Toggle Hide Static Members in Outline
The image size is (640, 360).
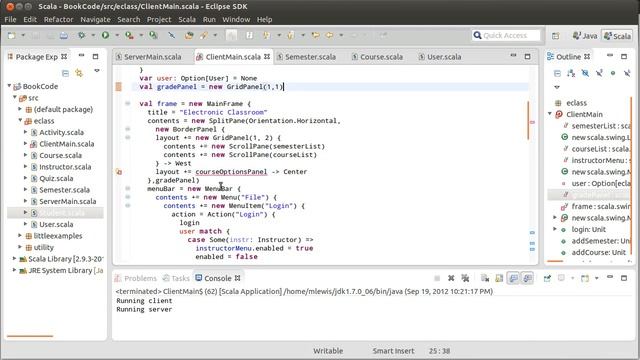point(599,73)
